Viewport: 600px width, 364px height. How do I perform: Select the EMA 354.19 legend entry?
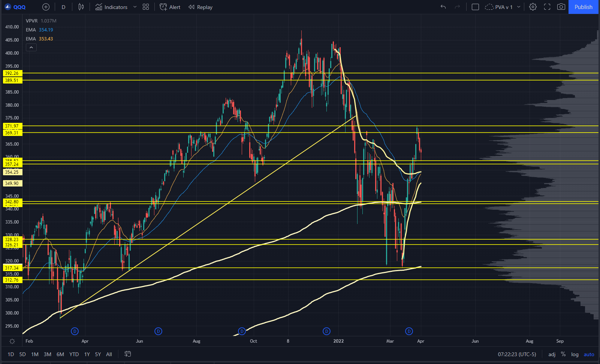click(x=39, y=30)
